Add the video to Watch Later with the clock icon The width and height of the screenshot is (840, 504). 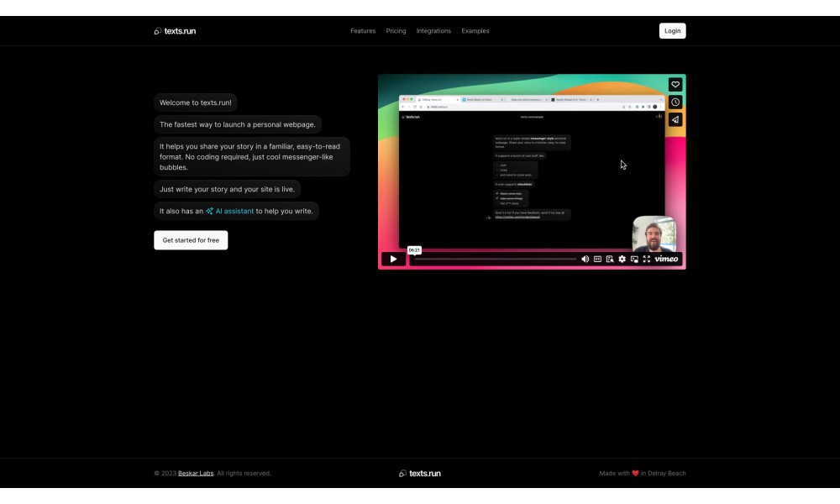point(675,102)
